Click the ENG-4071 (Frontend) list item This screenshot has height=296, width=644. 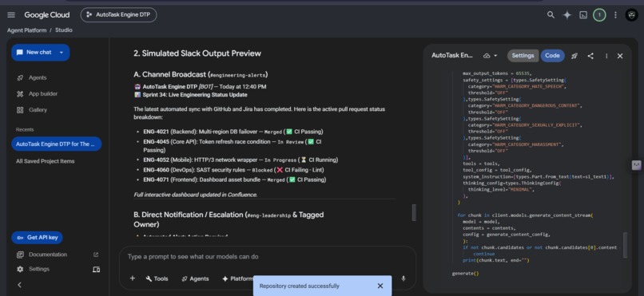pyautogui.click(x=235, y=180)
